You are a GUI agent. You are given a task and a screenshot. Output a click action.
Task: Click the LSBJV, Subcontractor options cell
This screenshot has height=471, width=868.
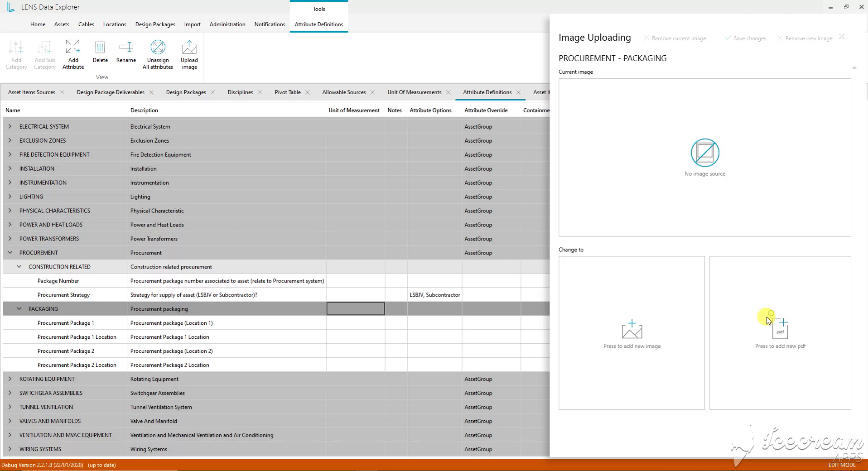click(434, 295)
